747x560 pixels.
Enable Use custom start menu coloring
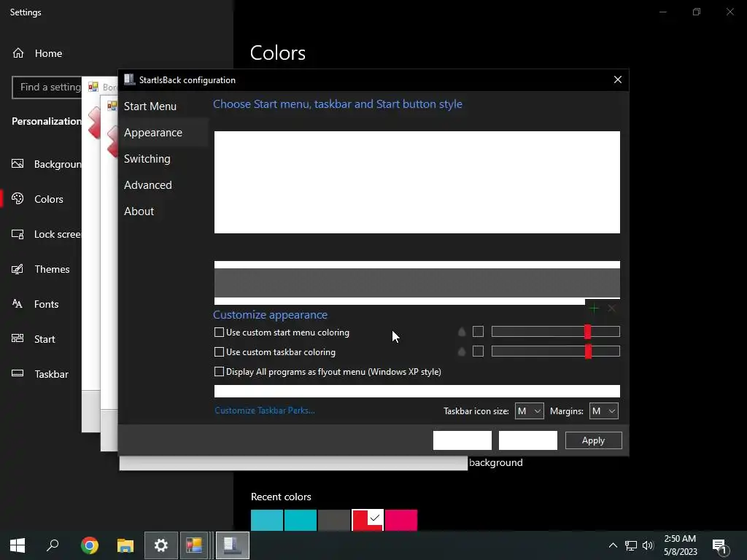coord(282,332)
